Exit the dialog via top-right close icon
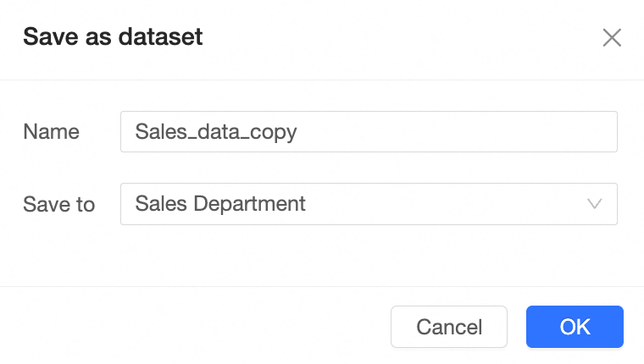 [612, 37]
